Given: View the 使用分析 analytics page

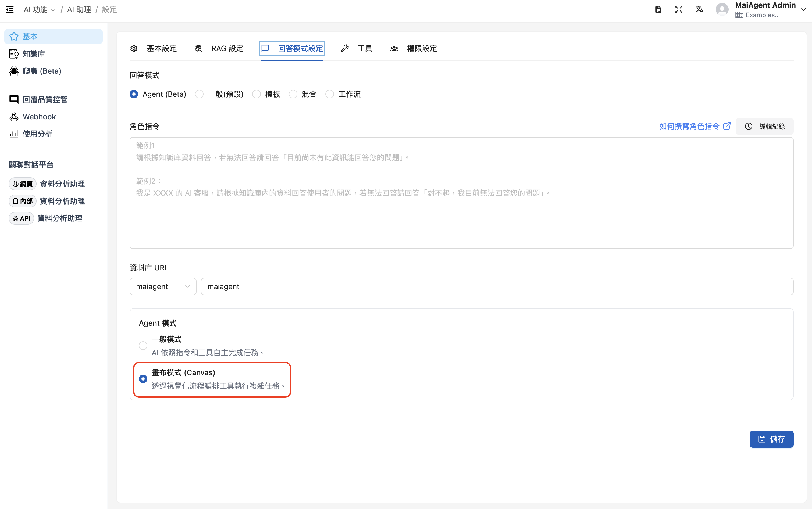Looking at the screenshot, I should [x=37, y=134].
